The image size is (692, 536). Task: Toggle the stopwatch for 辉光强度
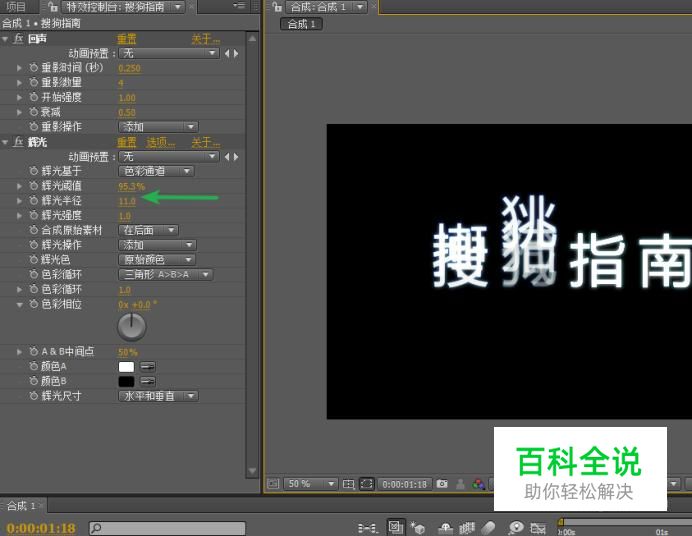point(34,215)
